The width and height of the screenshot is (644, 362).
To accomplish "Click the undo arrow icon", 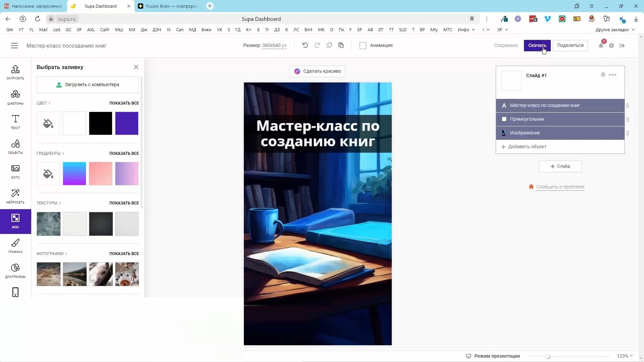I will coord(305,45).
